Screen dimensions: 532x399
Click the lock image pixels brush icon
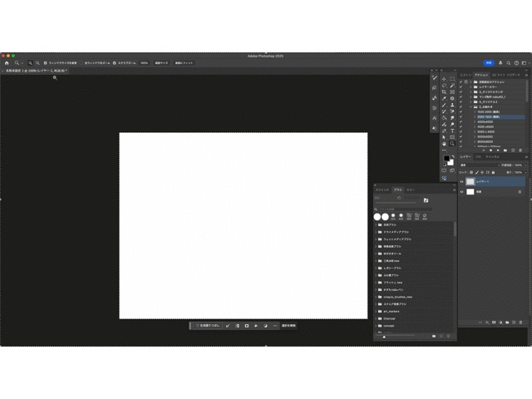point(476,172)
